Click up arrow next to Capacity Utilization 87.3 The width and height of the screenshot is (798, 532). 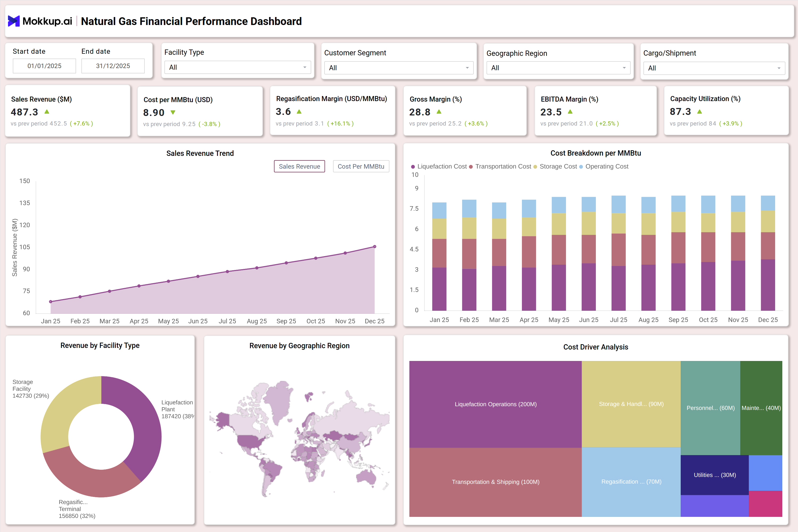pyautogui.click(x=699, y=112)
